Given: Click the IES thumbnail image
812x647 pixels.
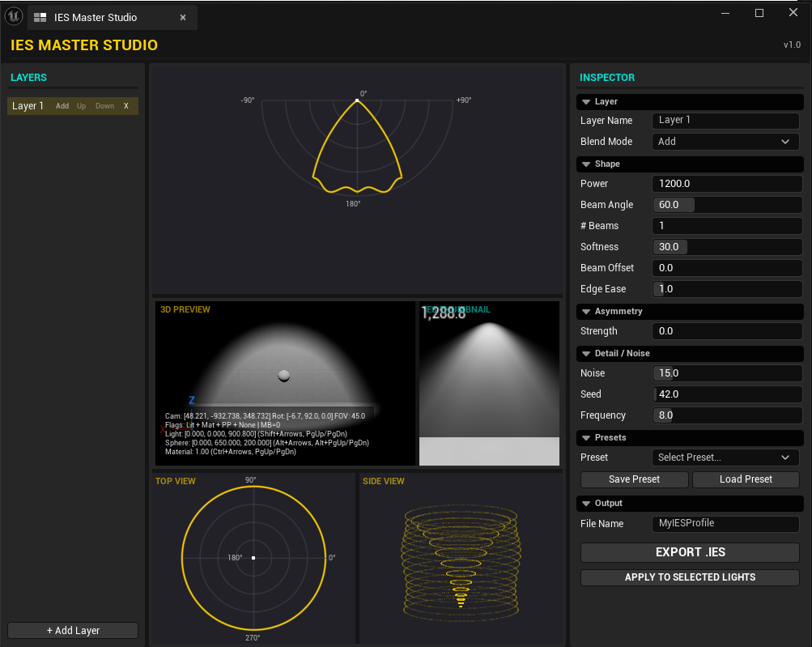Looking at the screenshot, I should pos(489,383).
